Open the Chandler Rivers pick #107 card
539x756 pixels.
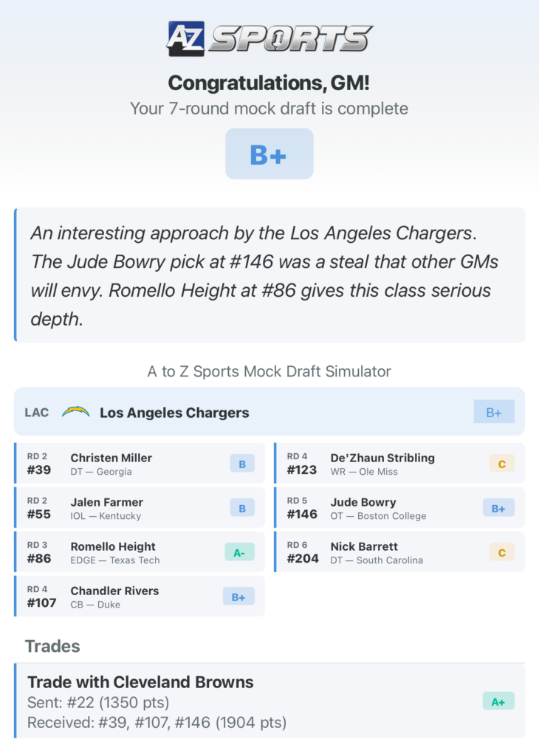pos(140,597)
